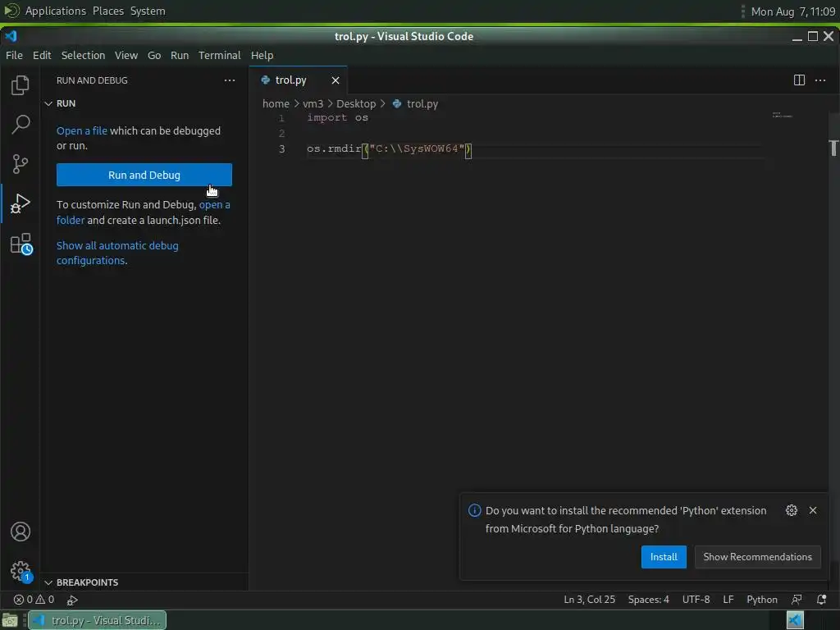Click 'trol.py' in the breadcrumb path
Screen dimensions: 840x630
coord(422,104)
